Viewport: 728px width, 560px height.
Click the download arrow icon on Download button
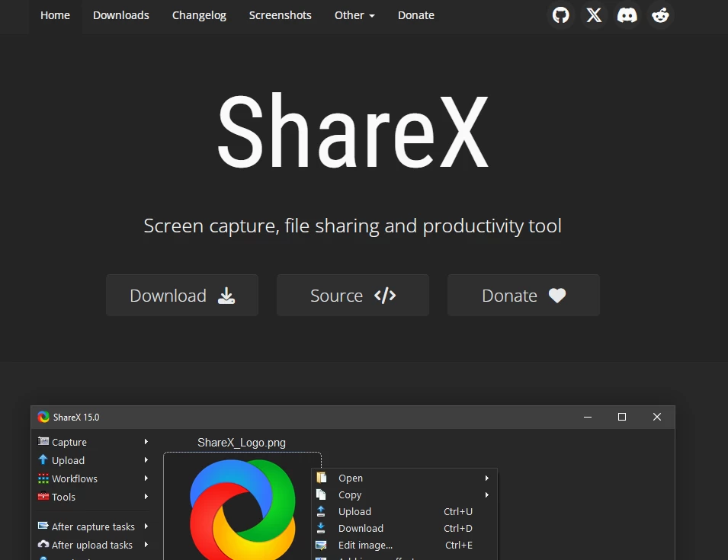click(226, 296)
